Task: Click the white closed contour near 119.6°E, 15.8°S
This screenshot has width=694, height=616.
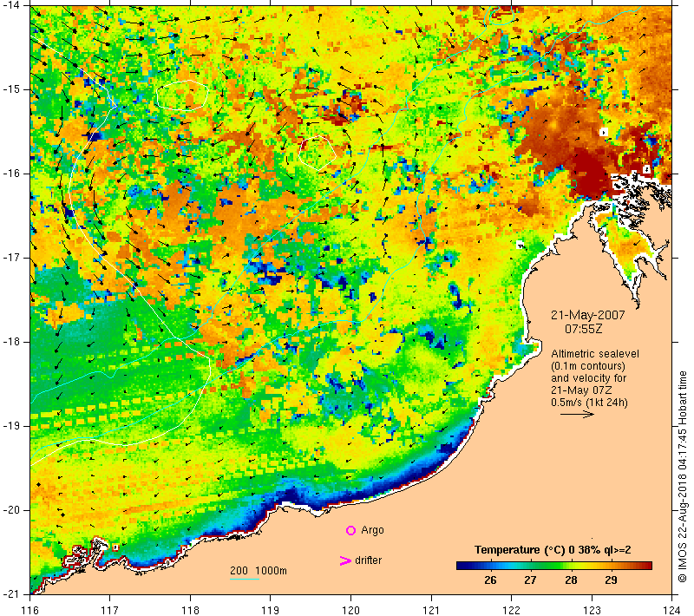Action: click(x=317, y=153)
